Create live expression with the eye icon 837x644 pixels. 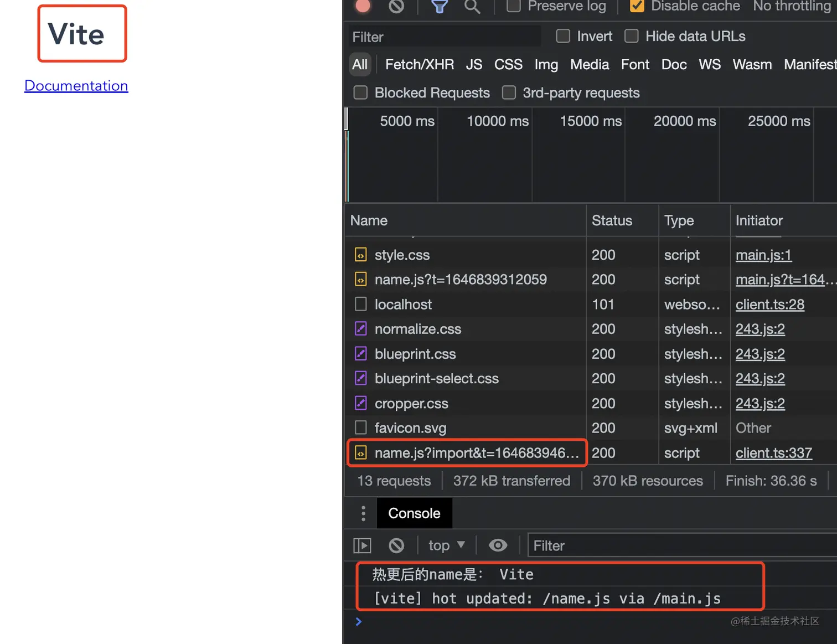498,545
